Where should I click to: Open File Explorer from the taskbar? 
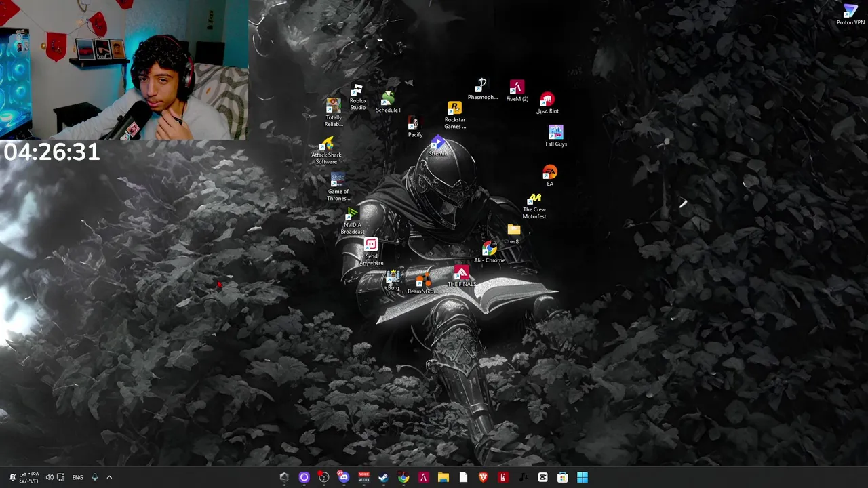point(443,477)
